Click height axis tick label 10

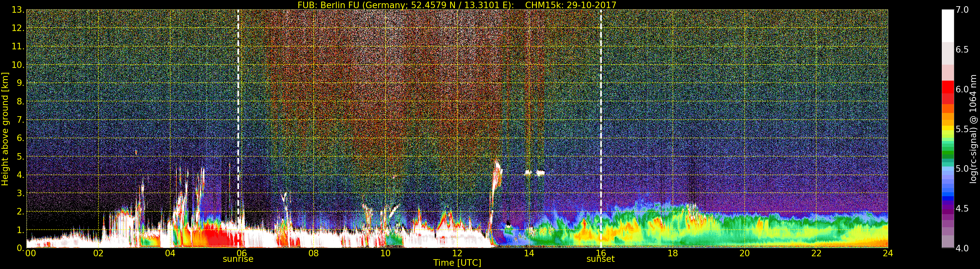pos(18,65)
